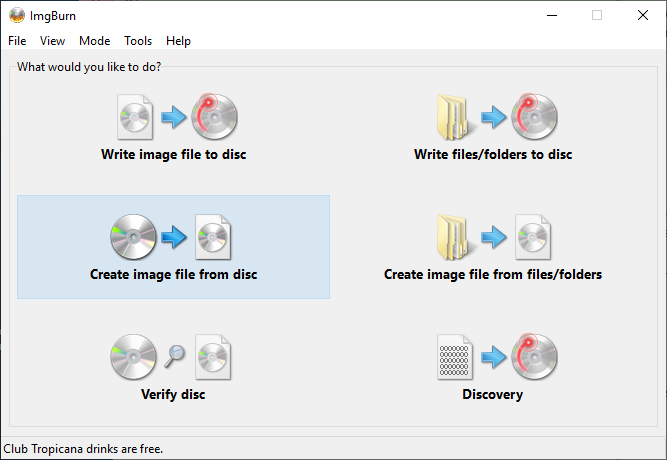
Task: Open the Tools menu
Action: coord(138,41)
